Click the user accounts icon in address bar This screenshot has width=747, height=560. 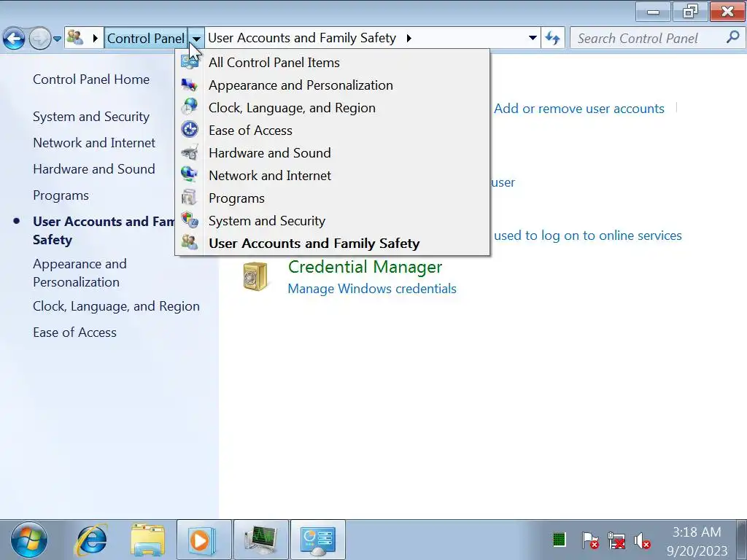pos(75,38)
